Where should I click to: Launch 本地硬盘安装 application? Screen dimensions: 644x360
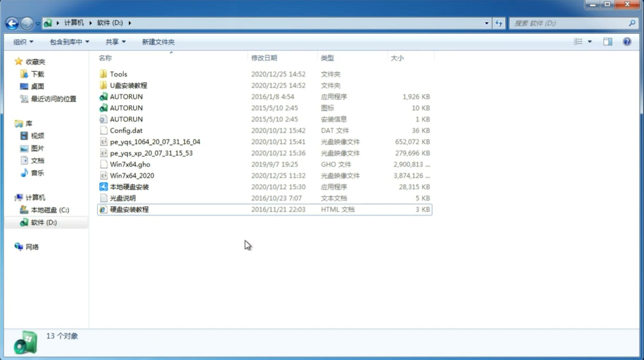129,187
